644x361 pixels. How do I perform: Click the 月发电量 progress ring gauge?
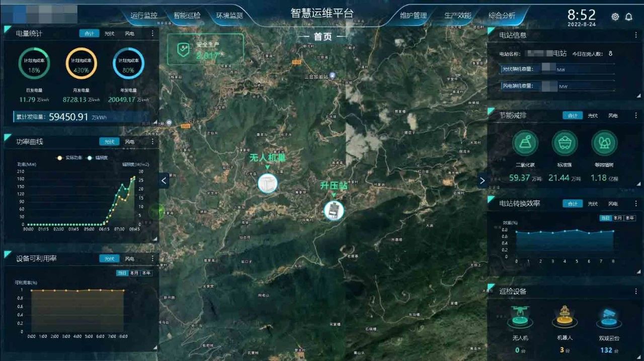(81, 64)
